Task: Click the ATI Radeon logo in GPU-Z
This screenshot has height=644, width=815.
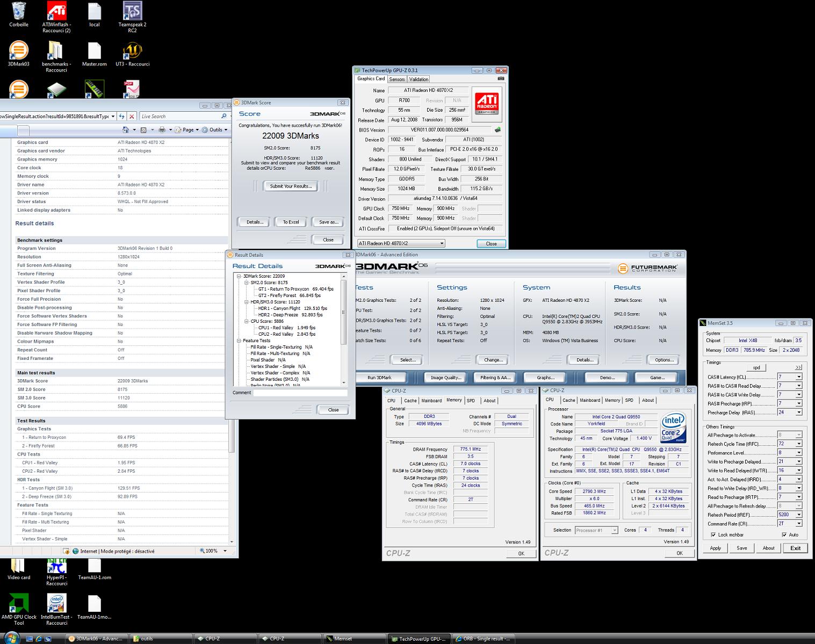Action: point(487,103)
